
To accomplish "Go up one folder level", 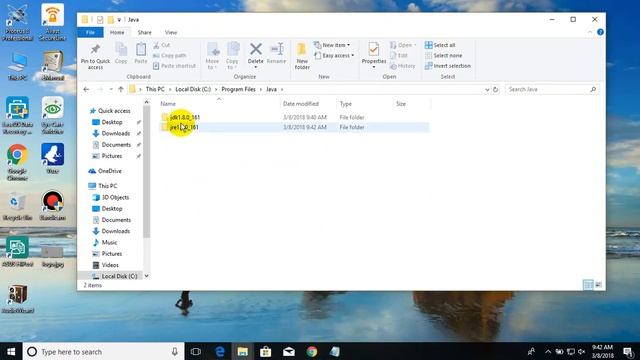I will [121, 89].
